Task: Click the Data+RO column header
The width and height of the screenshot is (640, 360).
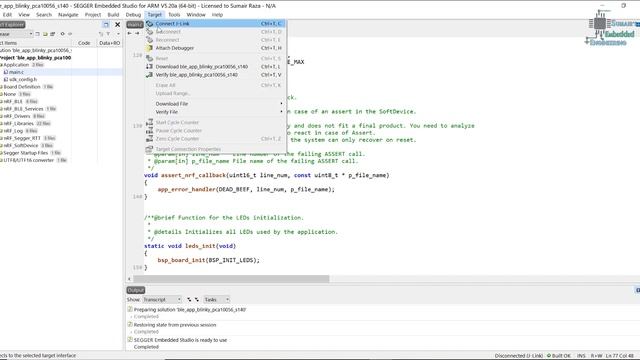Action: pyautogui.click(x=109, y=43)
